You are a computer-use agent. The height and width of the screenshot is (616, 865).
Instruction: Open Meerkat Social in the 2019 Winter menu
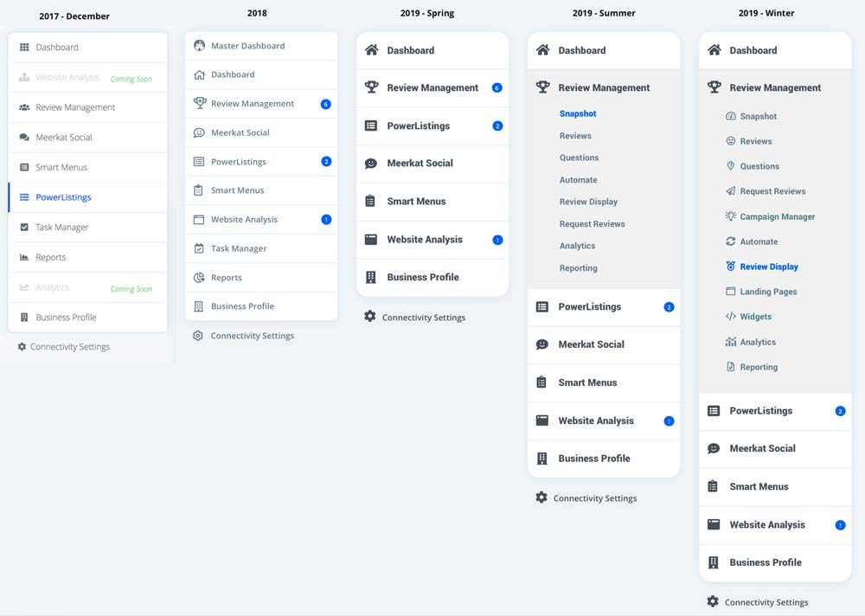point(775,449)
